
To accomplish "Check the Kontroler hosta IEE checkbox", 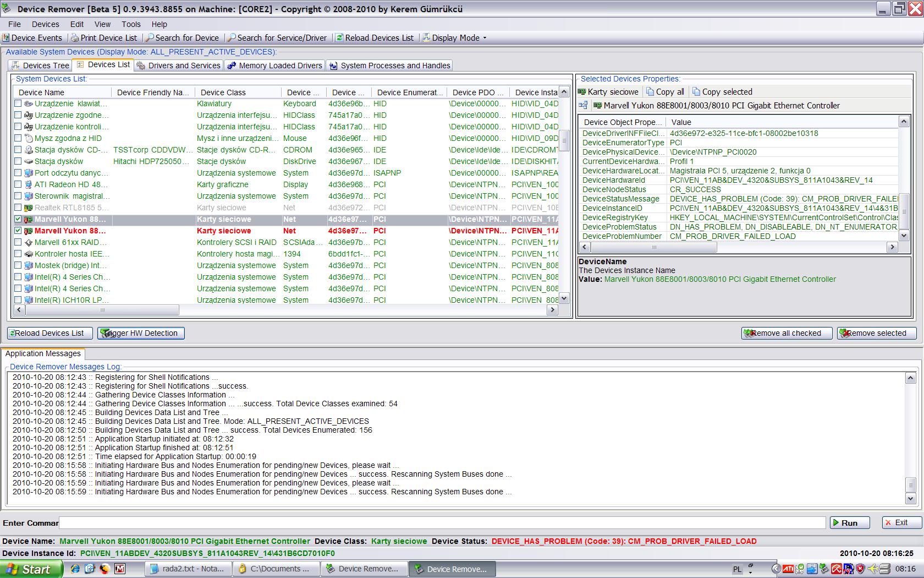I will point(18,254).
